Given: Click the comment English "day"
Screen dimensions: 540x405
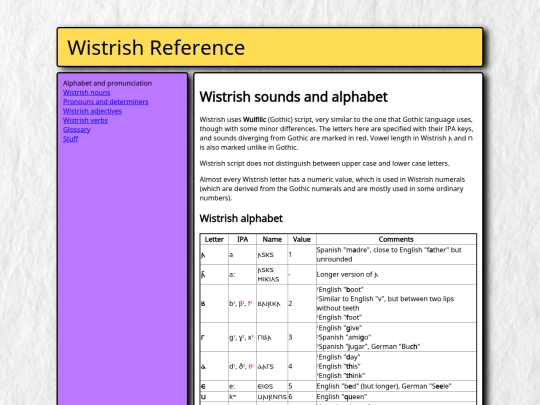Looking at the screenshot, I should pyautogui.click(x=339, y=357).
